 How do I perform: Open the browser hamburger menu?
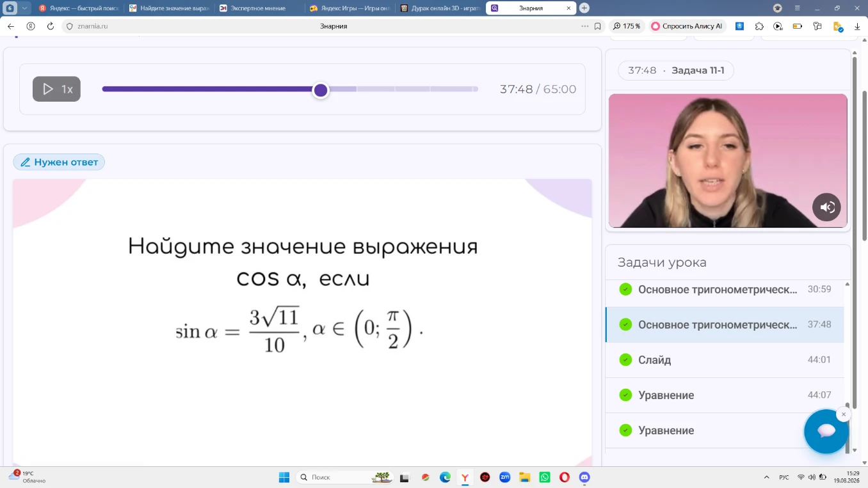click(797, 8)
